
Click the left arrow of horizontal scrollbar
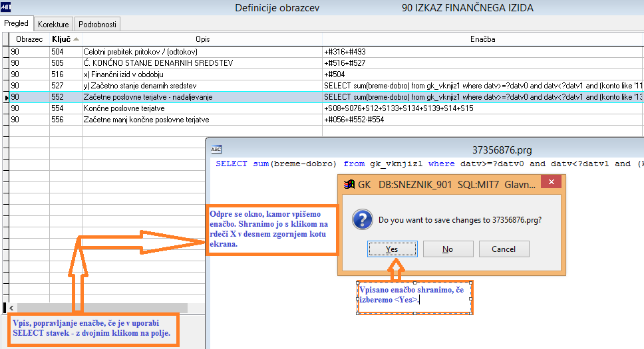point(11,308)
